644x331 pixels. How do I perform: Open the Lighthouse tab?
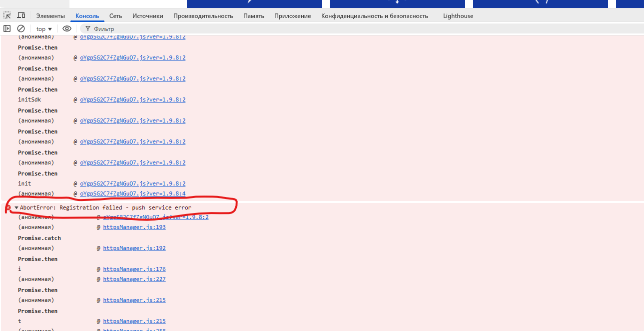(x=458, y=16)
